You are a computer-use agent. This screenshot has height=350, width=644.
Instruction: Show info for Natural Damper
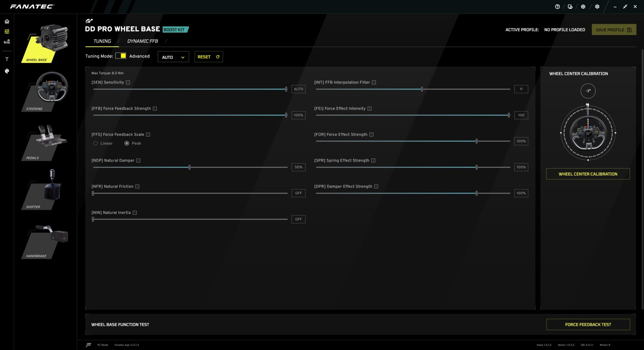(138, 161)
